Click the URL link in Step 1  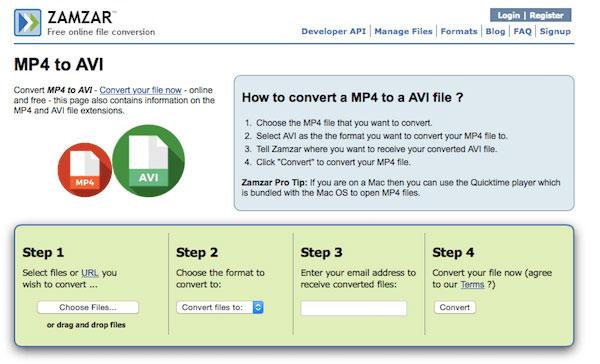click(x=90, y=273)
